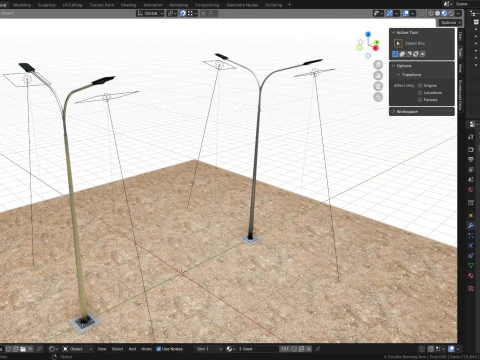Switch to the Sculpting workspace tab
This screenshot has height=360, width=480.
(x=47, y=5)
